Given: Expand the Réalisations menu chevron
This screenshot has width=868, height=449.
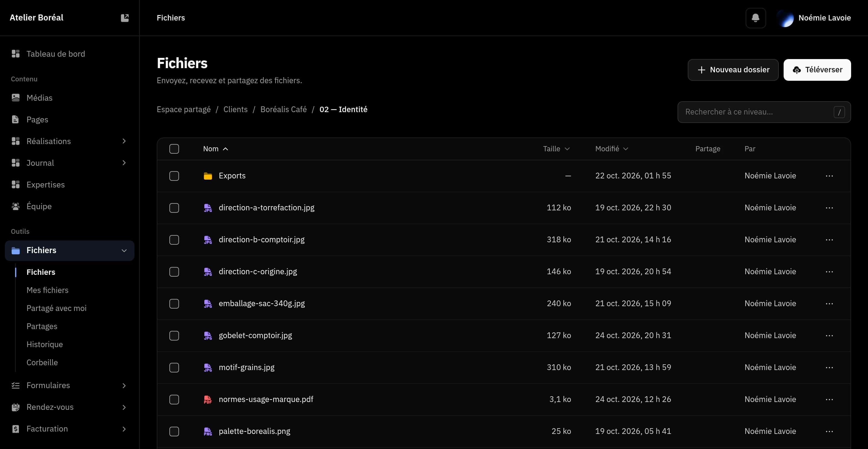Looking at the screenshot, I should coord(124,141).
